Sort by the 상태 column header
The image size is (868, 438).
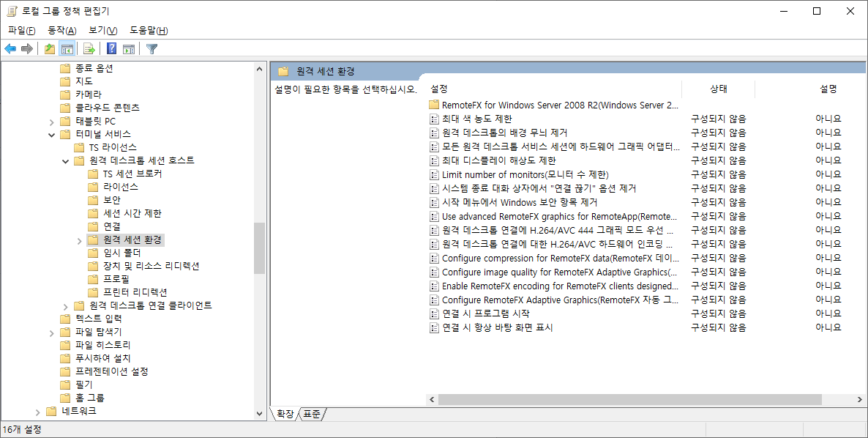719,89
